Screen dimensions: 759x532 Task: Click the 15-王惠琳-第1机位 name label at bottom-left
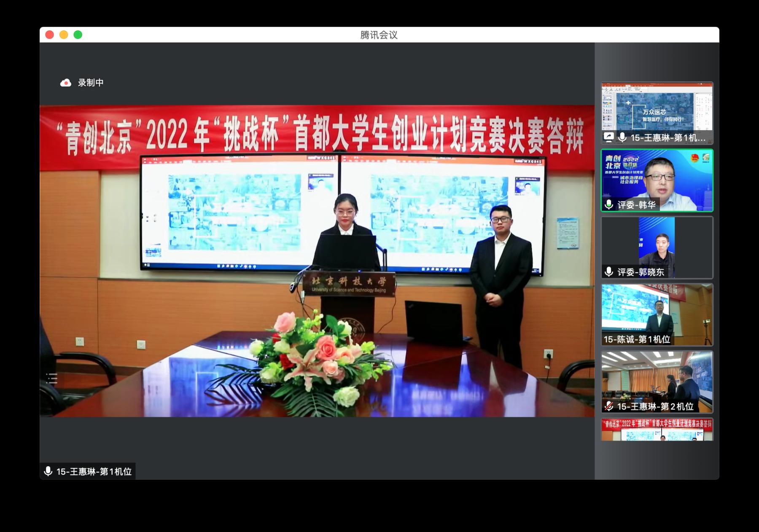94,471
